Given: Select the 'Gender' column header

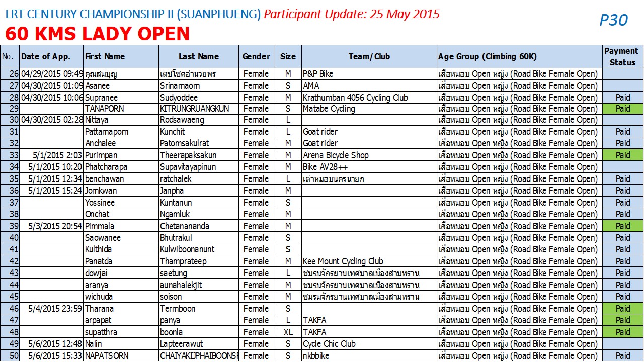Looking at the screenshot, I should tap(256, 56).
